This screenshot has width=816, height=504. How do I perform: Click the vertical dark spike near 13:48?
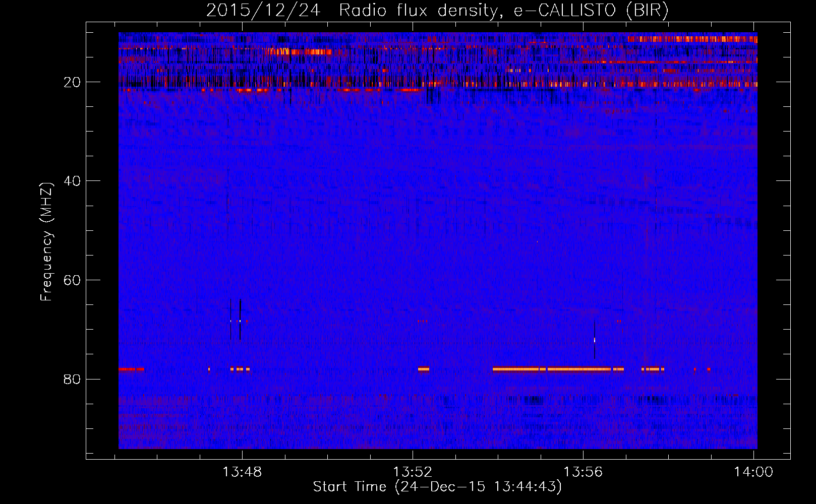coord(240,320)
